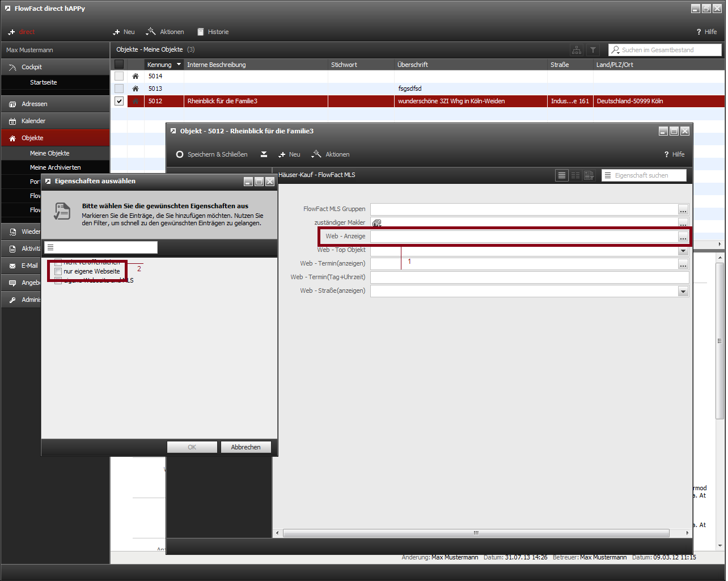Screen dimensions: 728x581
Task: Open the FlowFact MLS Gruppen ellipsis selector
Action: pos(683,209)
